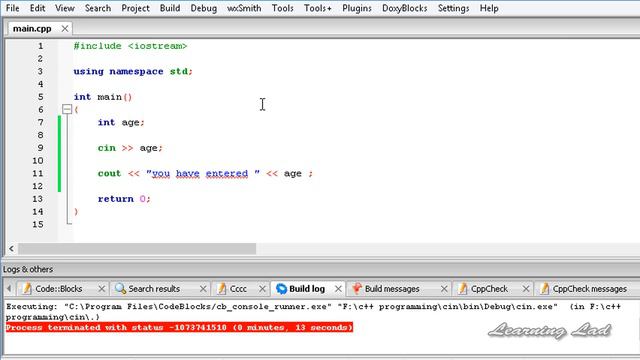Image resolution: width=640 pixels, height=360 pixels.
Task: Open the Project menu
Action: (x=136, y=8)
